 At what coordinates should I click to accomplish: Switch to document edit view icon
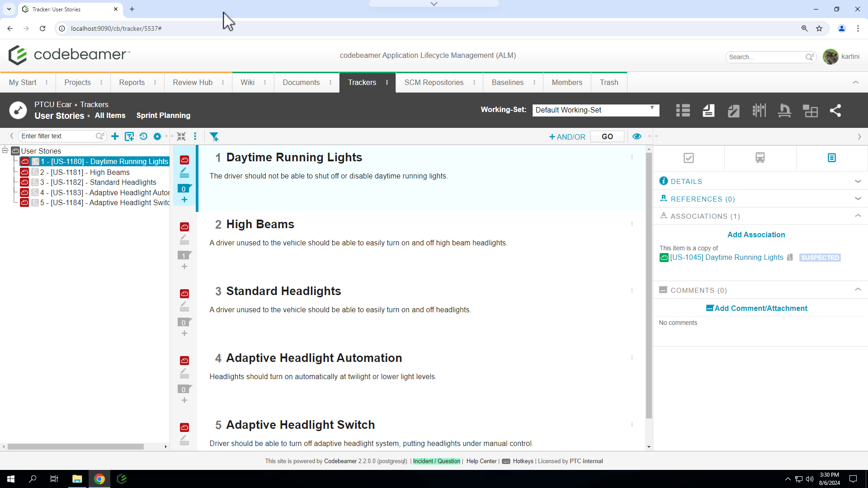[733, 111]
